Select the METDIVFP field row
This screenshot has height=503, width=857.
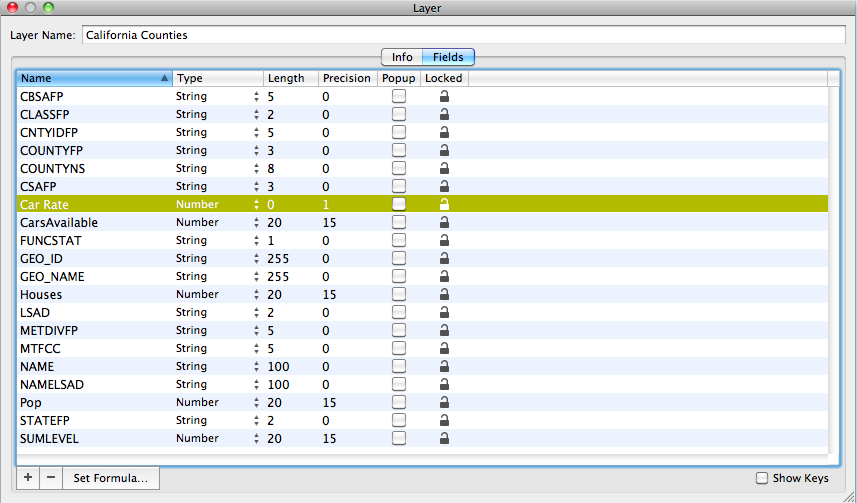90,331
